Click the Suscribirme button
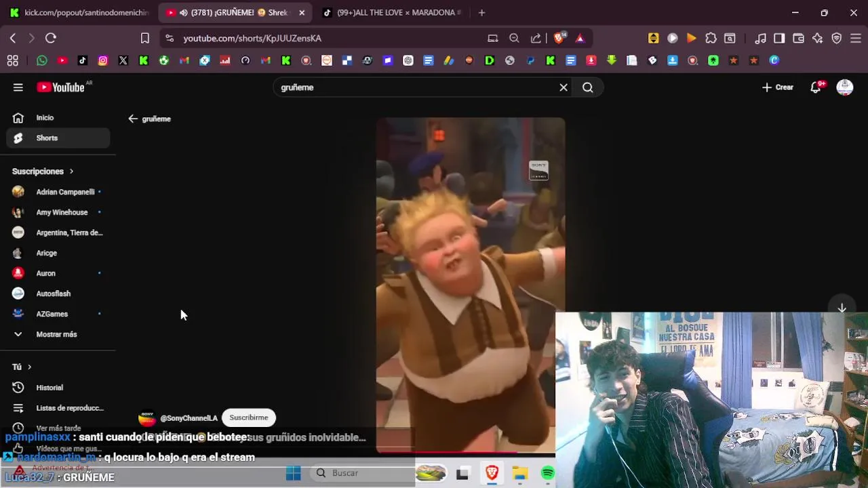This screenshot has width=868, height=488. (x=248, y=418)
